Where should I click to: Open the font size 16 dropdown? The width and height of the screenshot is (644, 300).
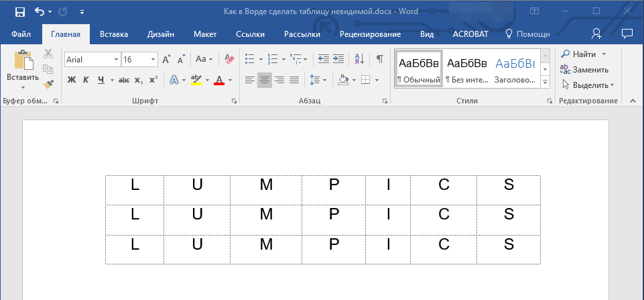tap(154, 60)
